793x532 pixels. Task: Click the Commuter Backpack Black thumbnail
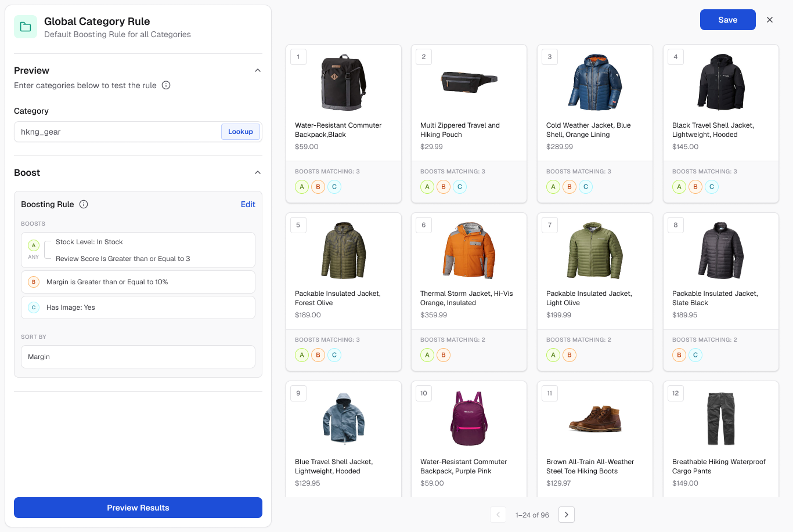(344, 82)
